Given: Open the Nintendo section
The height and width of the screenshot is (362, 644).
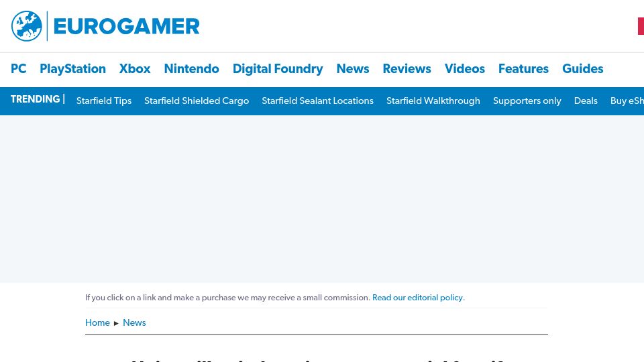Looking at the screenshot, I should click(x=191, y=68).
